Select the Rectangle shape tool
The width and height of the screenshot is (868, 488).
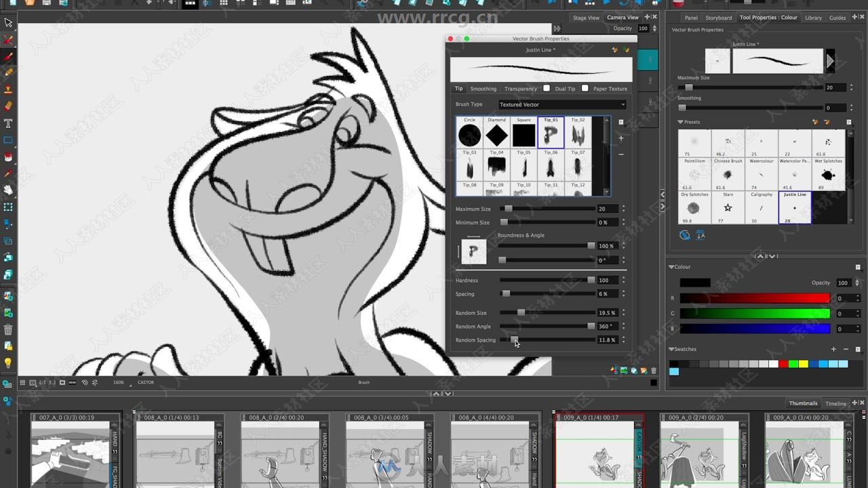[x=8, y=140]
